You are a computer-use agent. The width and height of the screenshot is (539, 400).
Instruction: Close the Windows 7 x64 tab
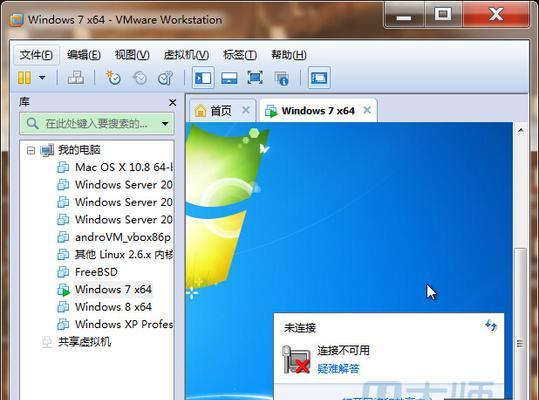coord(367,110)
